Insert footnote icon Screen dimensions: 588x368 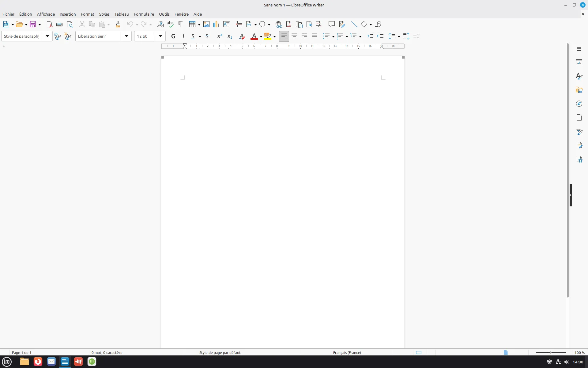click(288, 24)
